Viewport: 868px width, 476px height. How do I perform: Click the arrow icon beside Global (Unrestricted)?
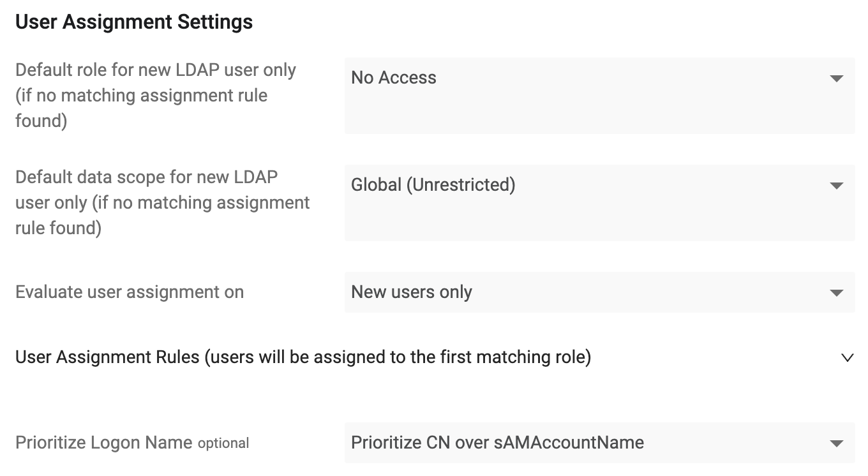(836, 186)
